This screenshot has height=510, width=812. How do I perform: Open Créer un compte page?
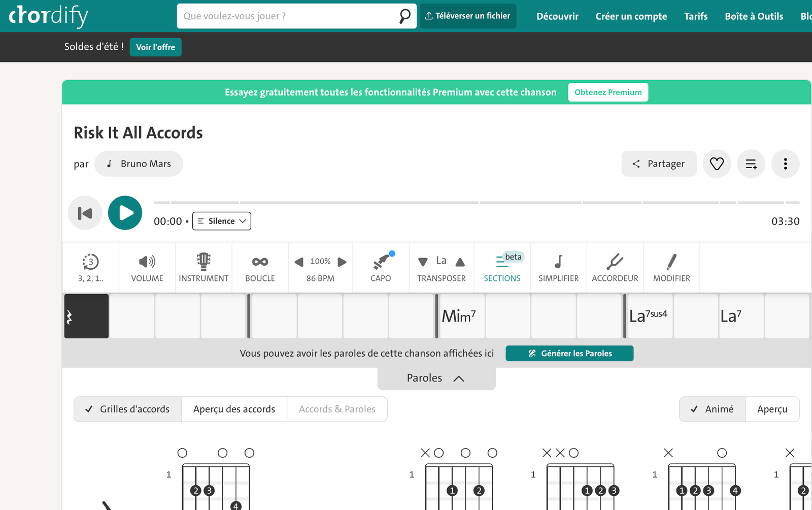click(631, 16)
